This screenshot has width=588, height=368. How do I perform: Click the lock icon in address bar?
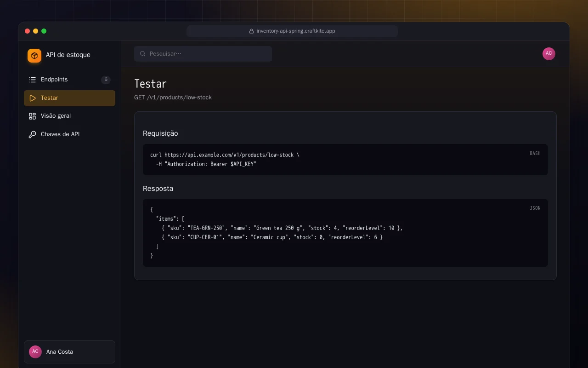[251, 31]
